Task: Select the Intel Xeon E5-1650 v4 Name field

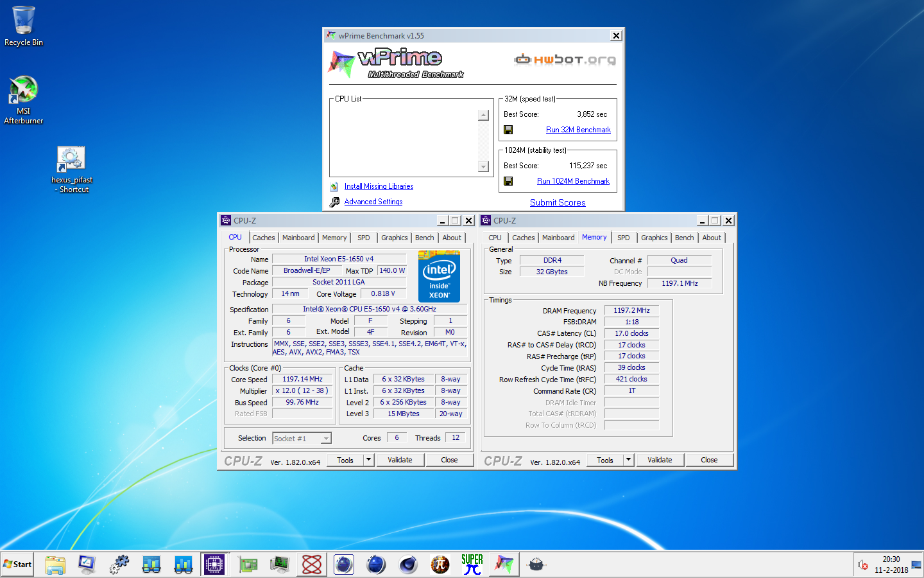Action: (339, 259)
